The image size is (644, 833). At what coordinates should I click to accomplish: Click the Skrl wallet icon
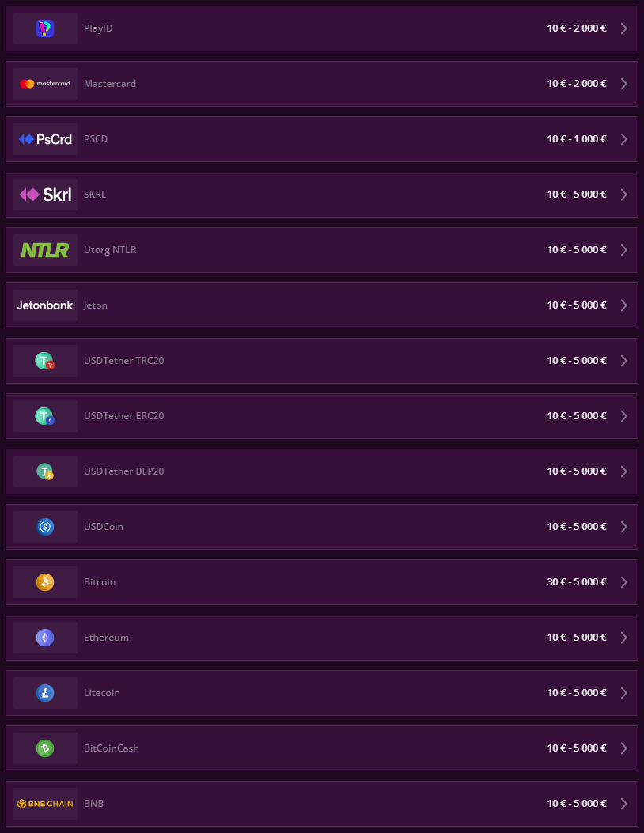tap(44, 194)
